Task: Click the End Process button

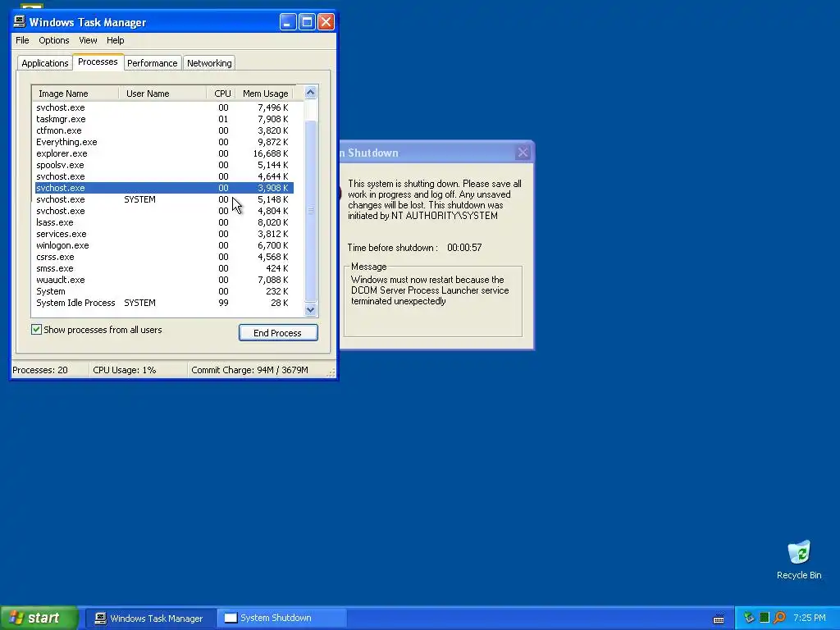Action: (278, 333)
